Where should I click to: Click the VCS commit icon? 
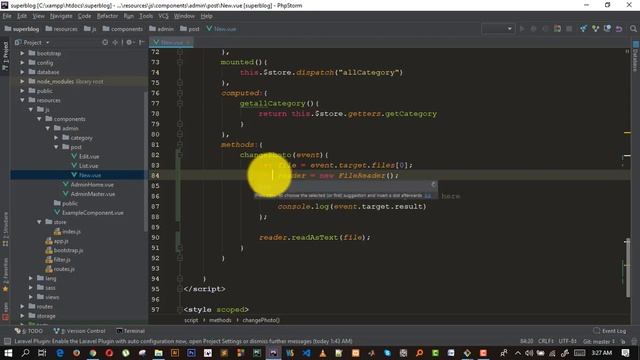pyautogui.click(x=596, y=29)
